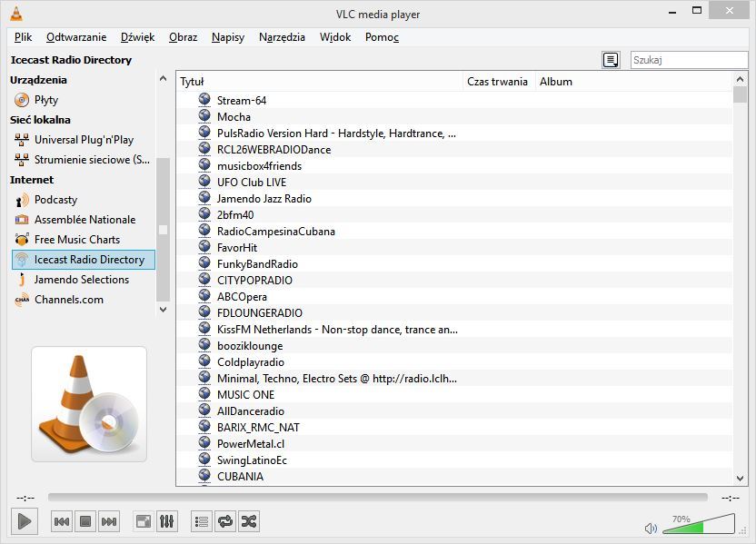Select Universal Plug'n'Play source
756x544 pixels.
point(83,140)
